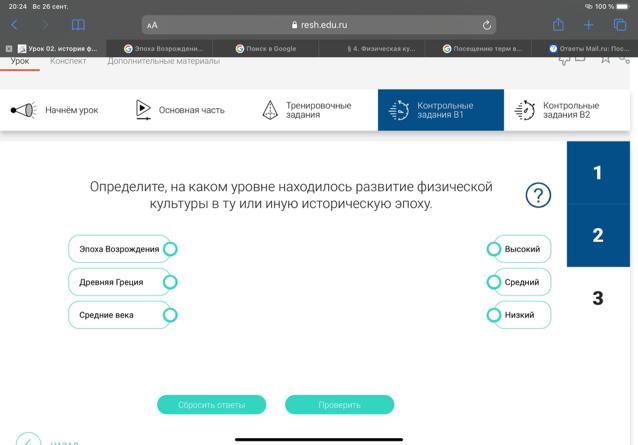
Task: Select the Эпоха Возрождения connector circle
Action: (x=170, y=249)
